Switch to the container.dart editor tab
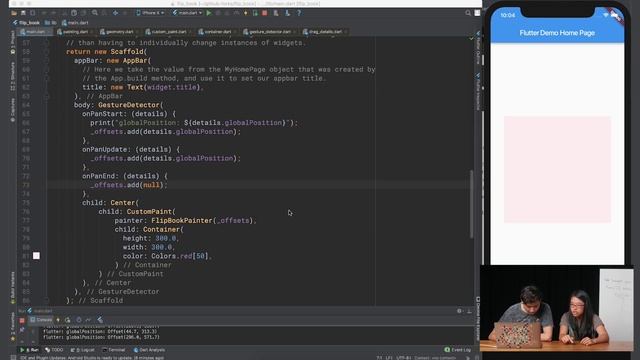Screen dimensions: 640x360 pyautogui.click(x=218, y=31)
